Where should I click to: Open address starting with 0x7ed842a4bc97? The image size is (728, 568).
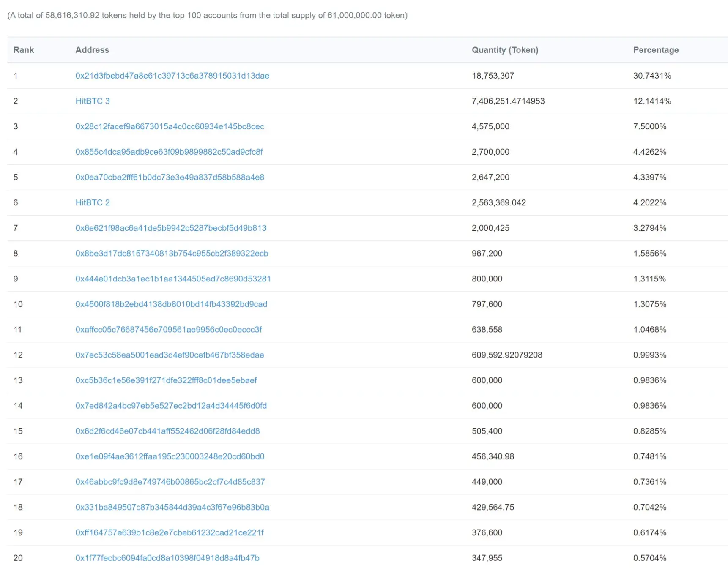(171, 405)
